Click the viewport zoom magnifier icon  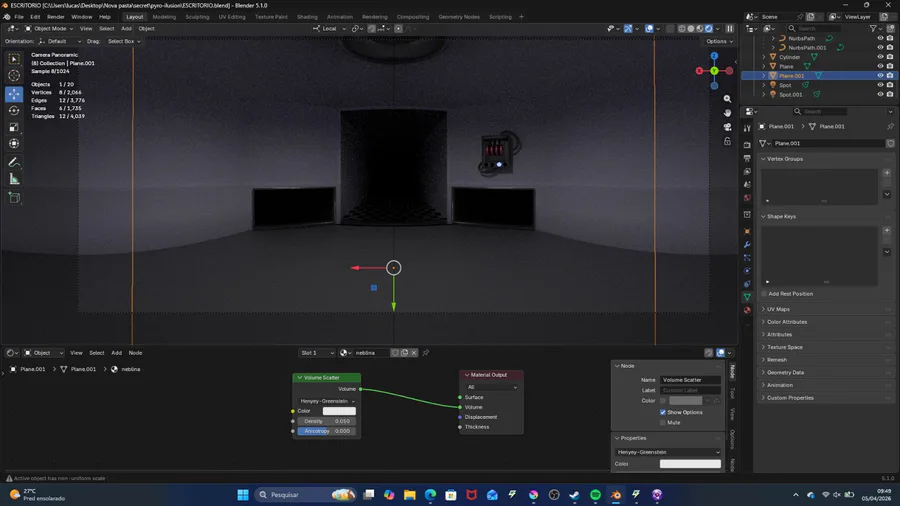click(x=727, y=99)
